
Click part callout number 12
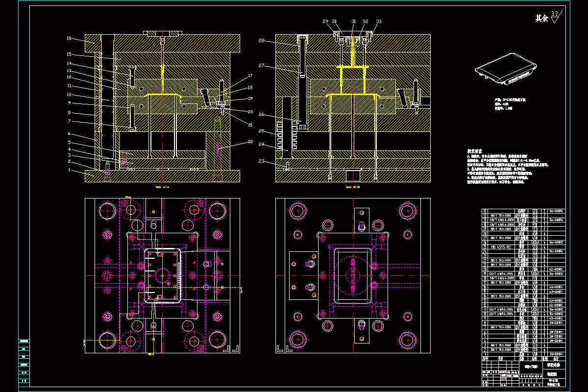tap(69, 77)
